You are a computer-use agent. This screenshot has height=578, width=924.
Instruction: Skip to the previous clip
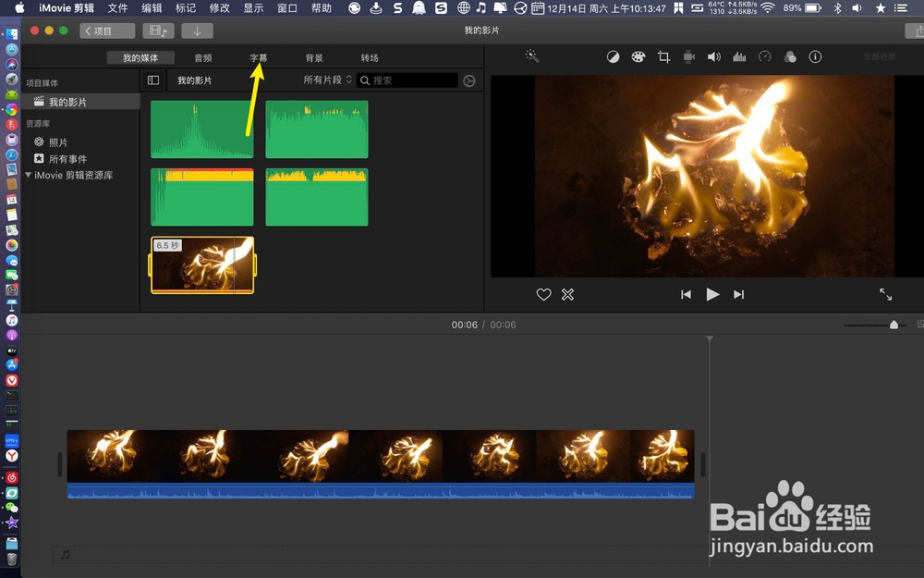click(x=686, y=294)
